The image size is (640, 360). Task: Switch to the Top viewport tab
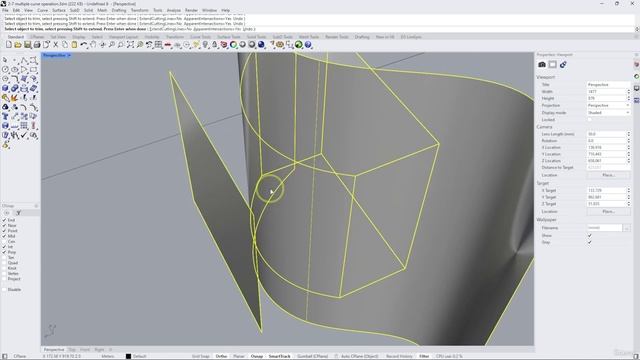tap(72, 350)
